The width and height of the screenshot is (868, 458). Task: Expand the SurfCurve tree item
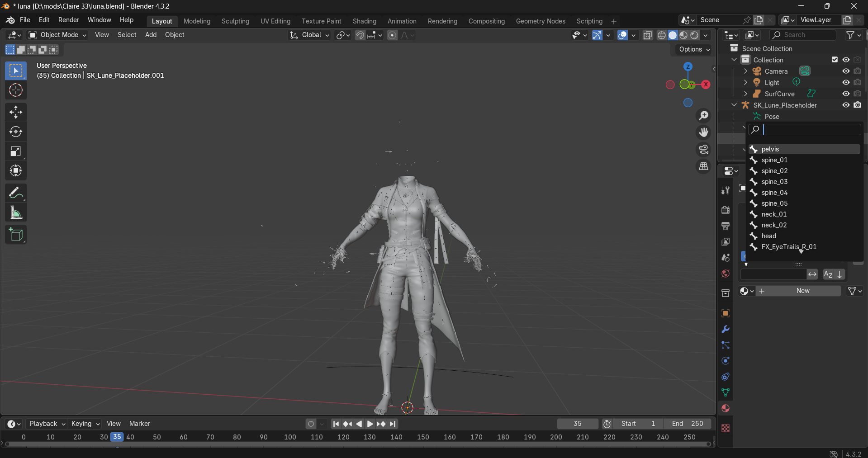745,94
